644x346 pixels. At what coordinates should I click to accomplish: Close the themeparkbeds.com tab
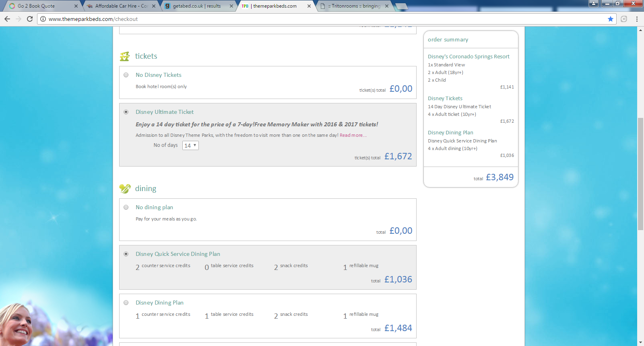tap(309, 6)
